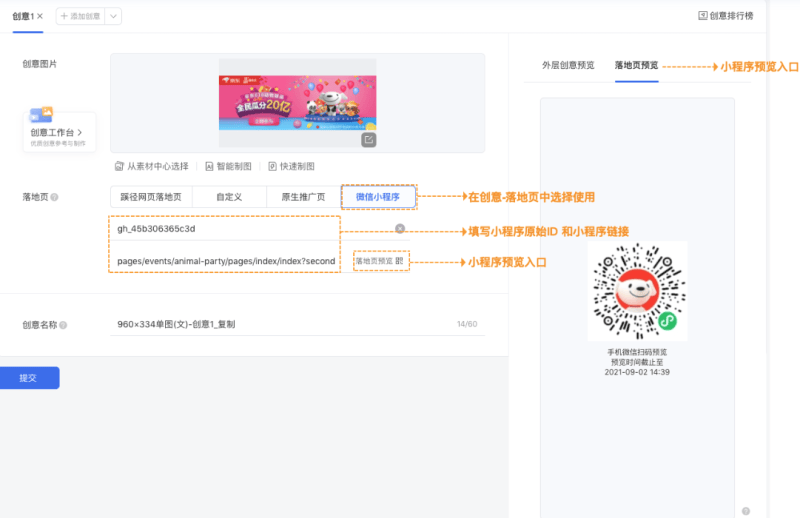Click the edit icon on the banner image

[x=368, y=139]
